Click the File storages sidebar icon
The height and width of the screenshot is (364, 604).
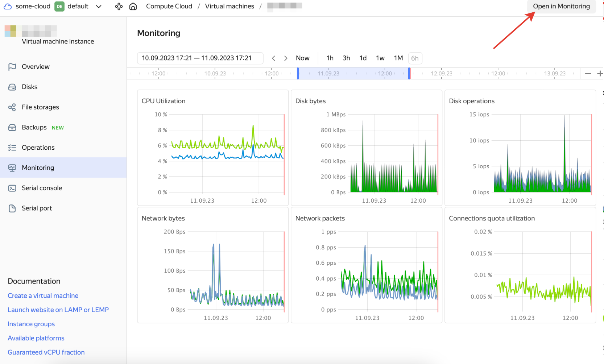coord(12,107)
